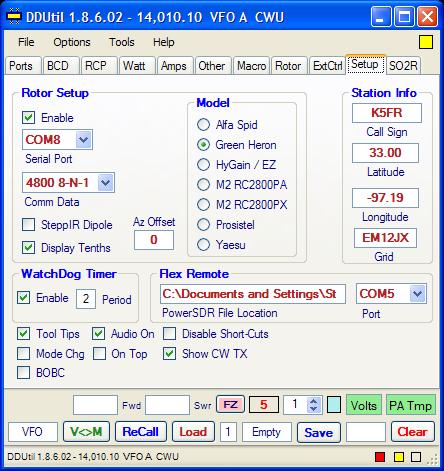Click the WatchDog Period input field
Screen dimensions: 444x471
point(86,299)
